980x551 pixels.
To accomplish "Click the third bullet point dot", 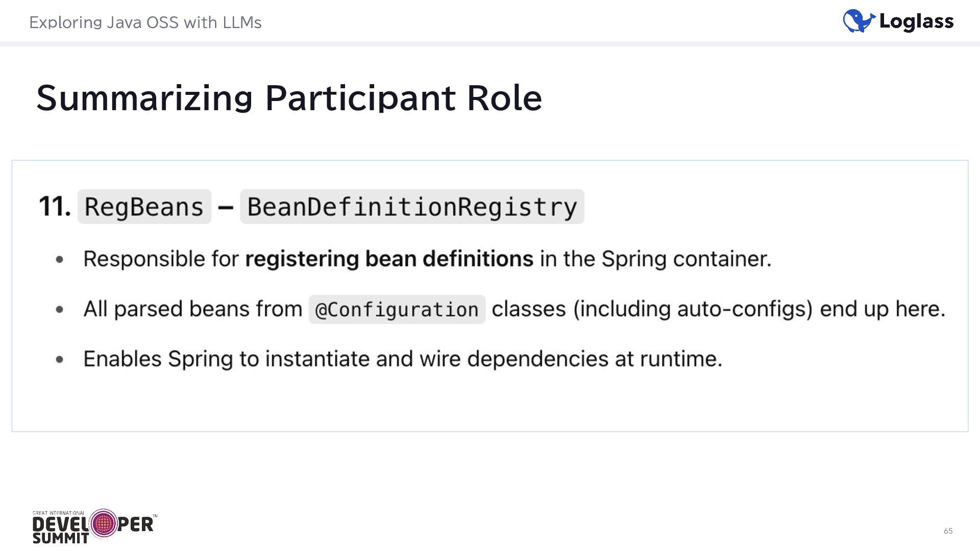I will pyautogui.click(x=60, y=359).
